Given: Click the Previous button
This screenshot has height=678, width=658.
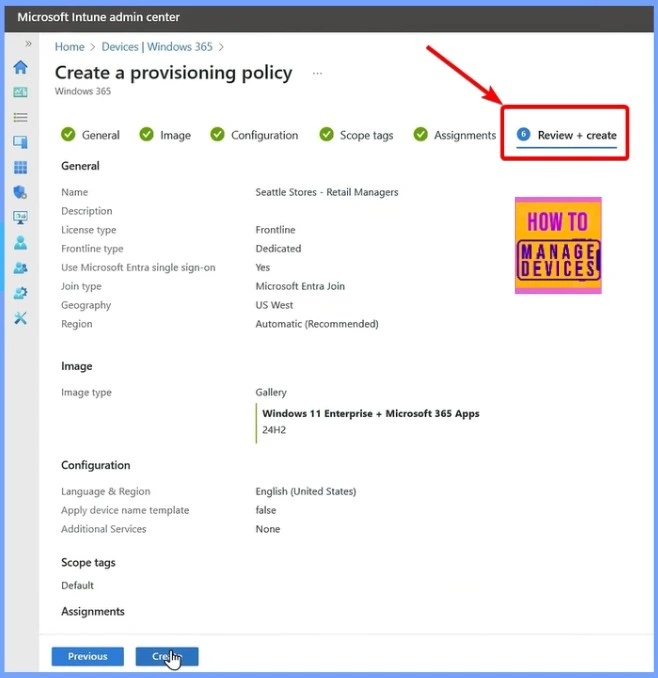Looking at the screenshot, I should click(x=88, y=656).
